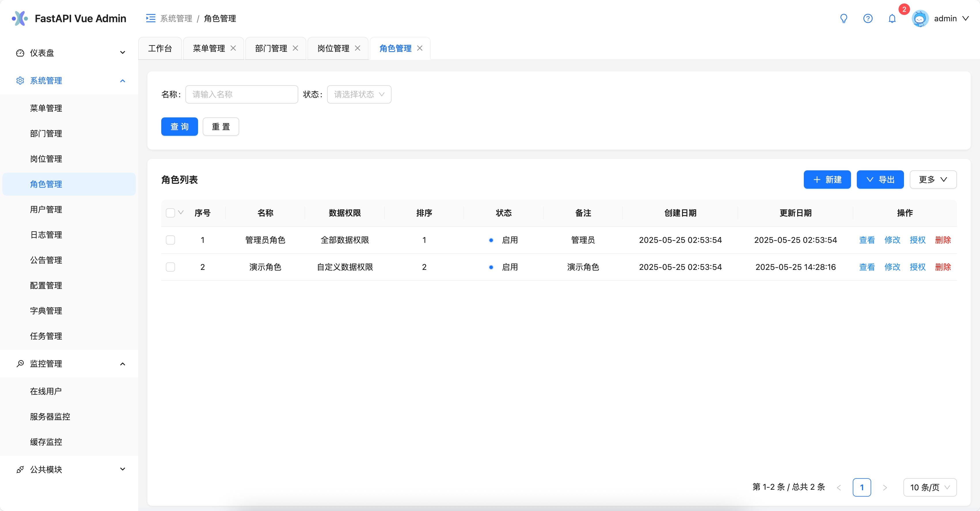The image size is (980, 511).
Task: Open the 请选择状态 dropdown
Action: pos(359,94)
